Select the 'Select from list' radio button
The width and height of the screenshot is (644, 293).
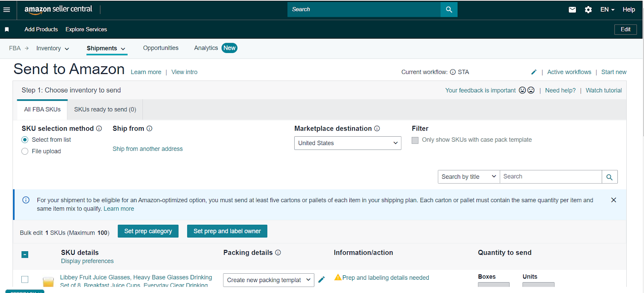click(x=25, y=140)
